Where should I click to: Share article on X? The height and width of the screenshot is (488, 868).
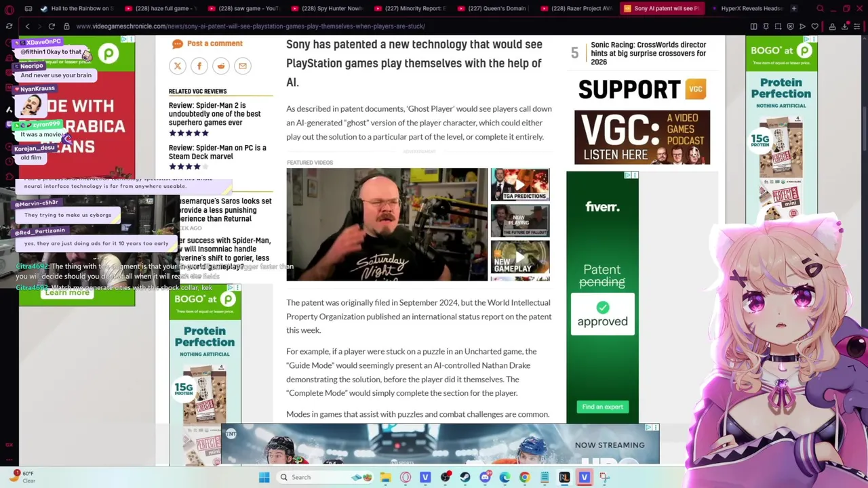pyautogui.click(x=177, y=66)
